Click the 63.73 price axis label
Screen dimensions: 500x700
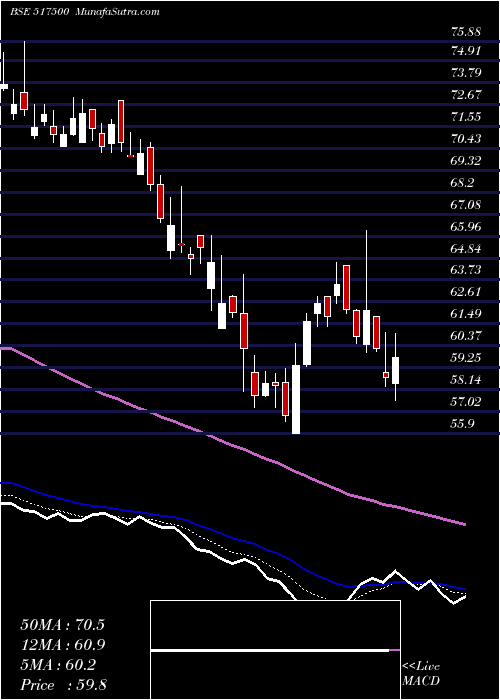[x=467, y=270]
